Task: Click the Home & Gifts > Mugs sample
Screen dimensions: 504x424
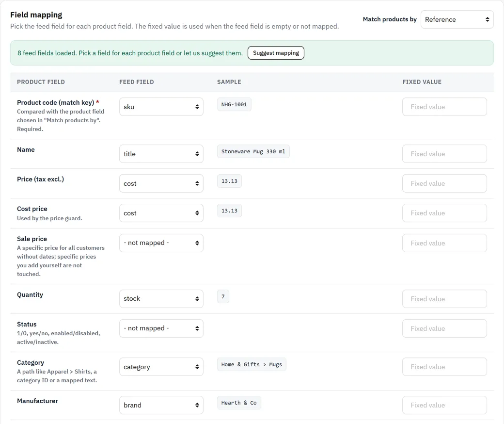Action: [x=252, y=364]
